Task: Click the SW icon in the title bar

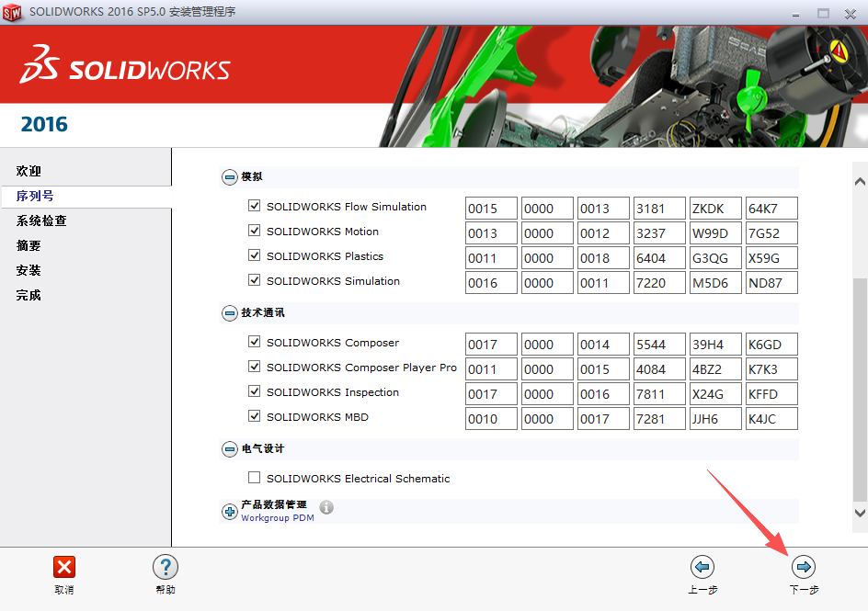Action: 13,13
